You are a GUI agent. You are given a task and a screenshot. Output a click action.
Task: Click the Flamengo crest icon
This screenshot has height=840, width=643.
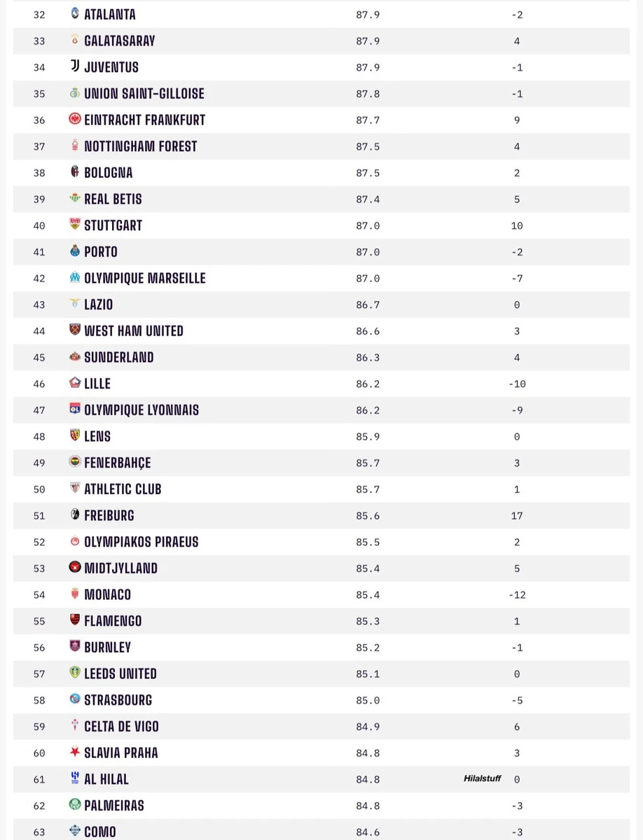point(75,620)
